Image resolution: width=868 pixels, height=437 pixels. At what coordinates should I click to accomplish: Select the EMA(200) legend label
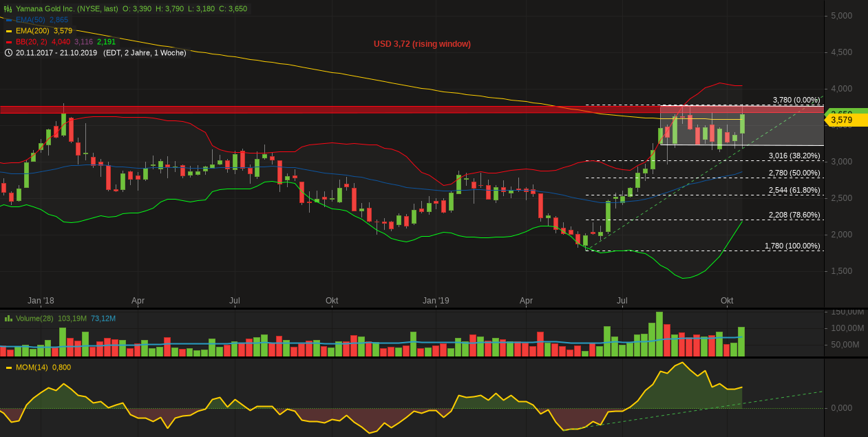[x=34, y=31]
